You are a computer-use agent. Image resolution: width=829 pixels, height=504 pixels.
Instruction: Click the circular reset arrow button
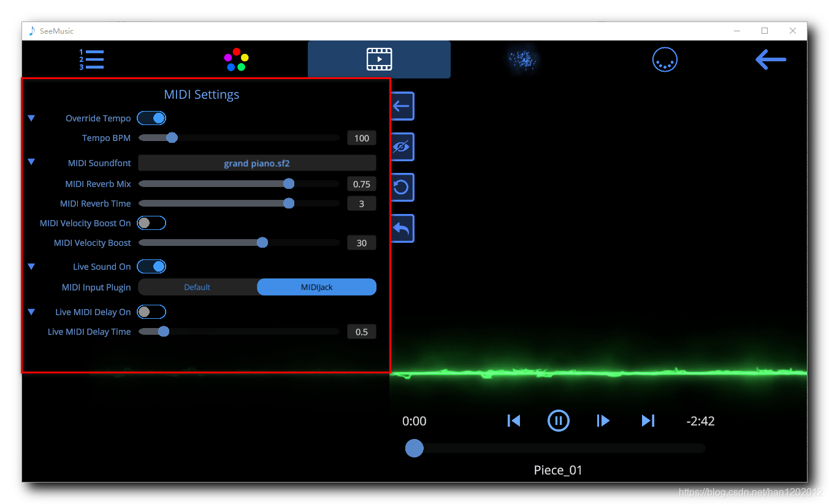pyautogui.click(x=402, y=188)
